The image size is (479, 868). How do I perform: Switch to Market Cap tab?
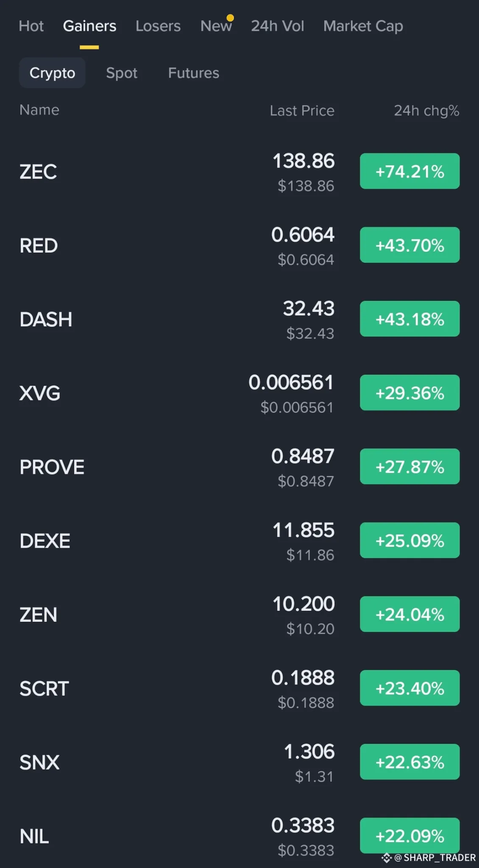click(363, 26)
